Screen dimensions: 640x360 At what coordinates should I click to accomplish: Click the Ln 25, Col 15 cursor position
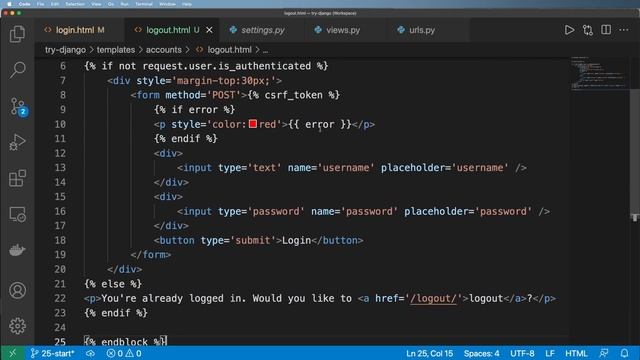click(x=429, y=353)
